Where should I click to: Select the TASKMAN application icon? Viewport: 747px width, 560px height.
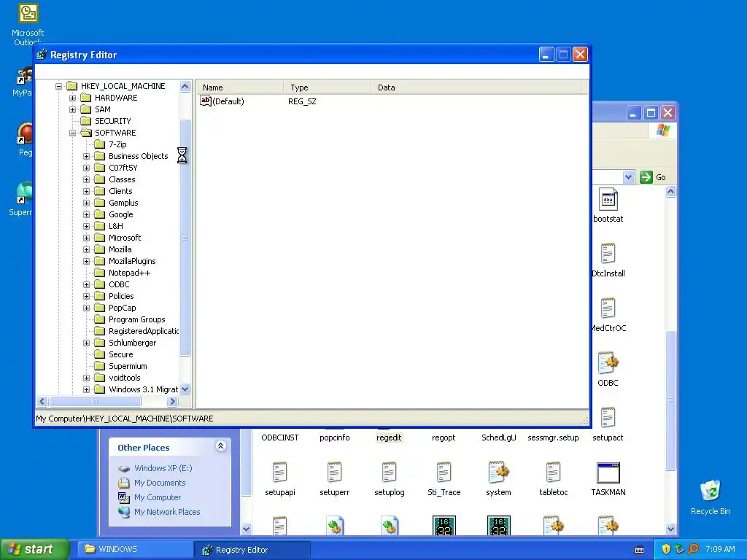click(x=608, y=472)
